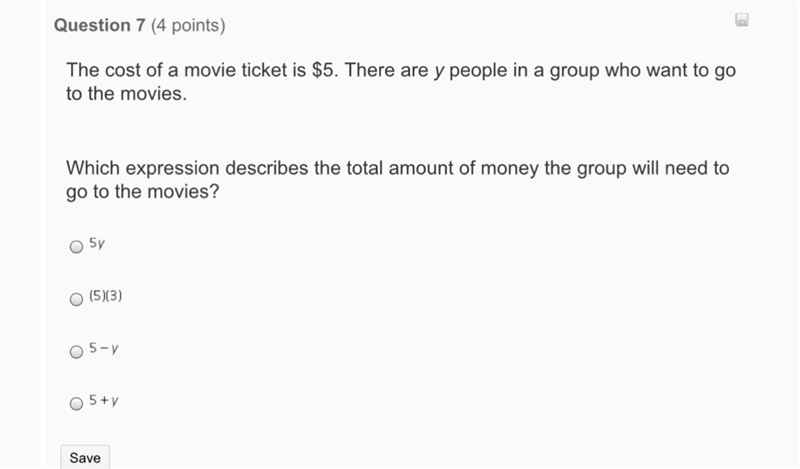Click the 5y answer label text
800x469 pixels.
point(97,243)
